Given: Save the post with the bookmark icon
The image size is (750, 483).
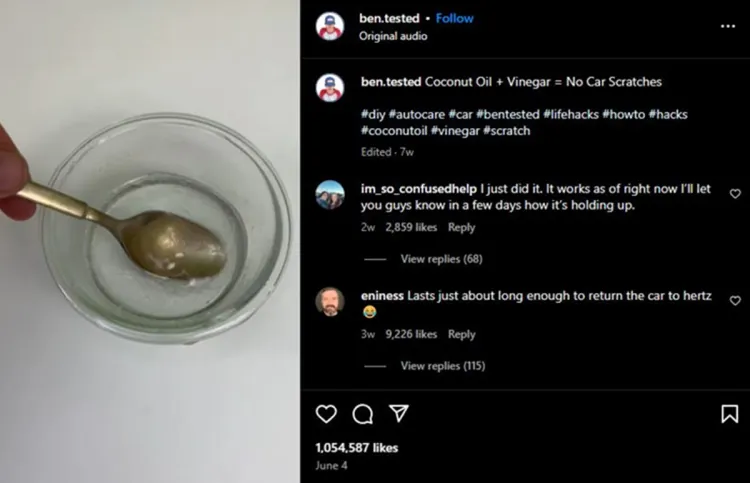Looking at the screenshot, I should [x=729, y=413].
